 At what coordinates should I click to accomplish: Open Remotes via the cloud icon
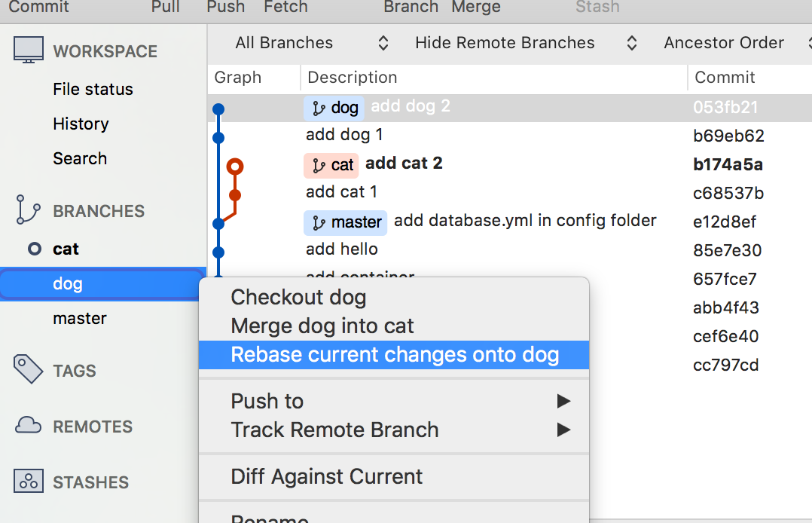pyautogui.click(x=27, y=426)
